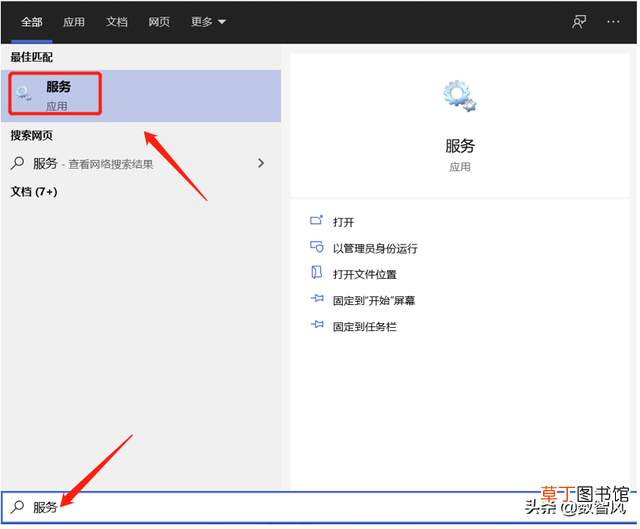Choose 固定到"开始"屏幕
640x529 pixels.
click(x=374, y=300)
